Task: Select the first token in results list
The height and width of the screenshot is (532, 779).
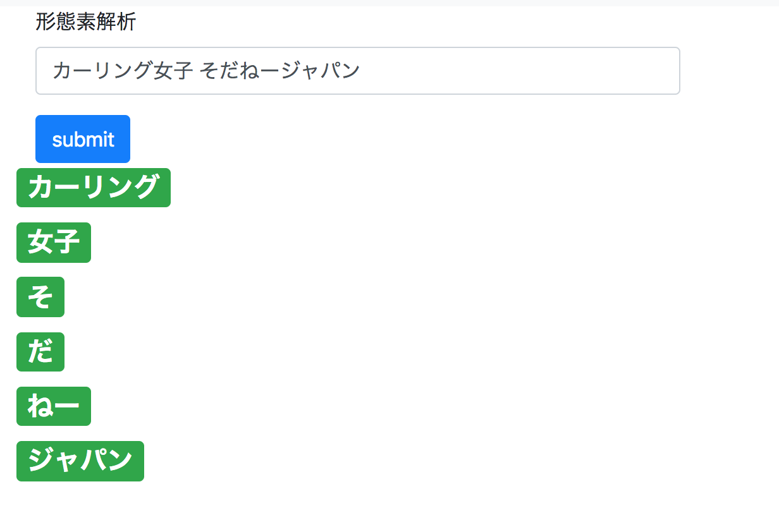Action: pos(94,188)
